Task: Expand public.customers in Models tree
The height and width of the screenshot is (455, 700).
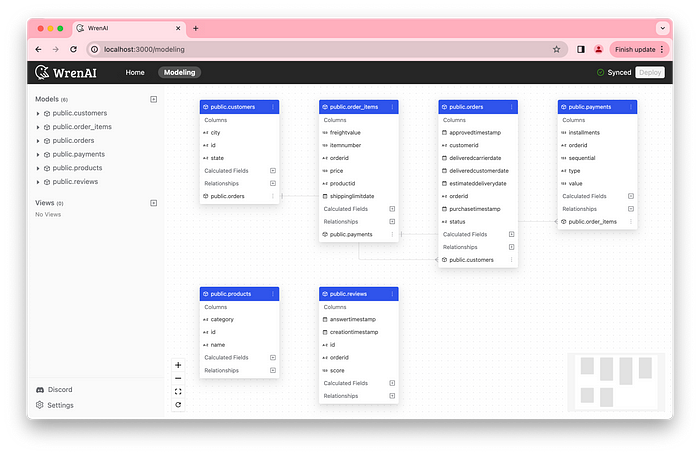Action: tap(38, 113)
